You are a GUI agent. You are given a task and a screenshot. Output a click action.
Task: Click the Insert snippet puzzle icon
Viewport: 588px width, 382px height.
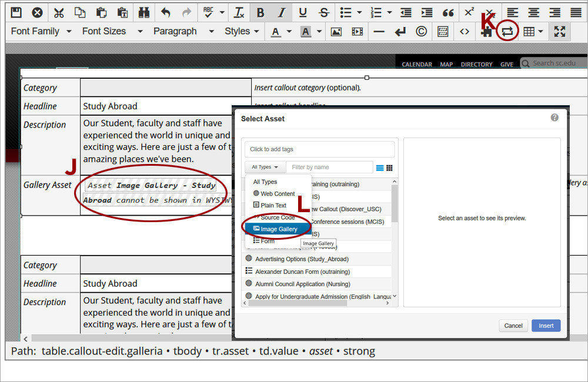[487, 32]
